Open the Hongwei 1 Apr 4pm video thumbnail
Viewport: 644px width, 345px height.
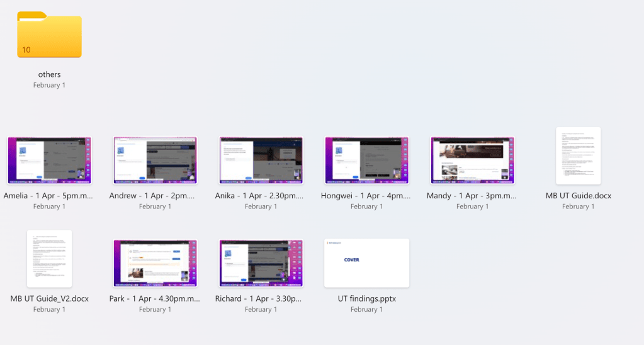[366, 160]
